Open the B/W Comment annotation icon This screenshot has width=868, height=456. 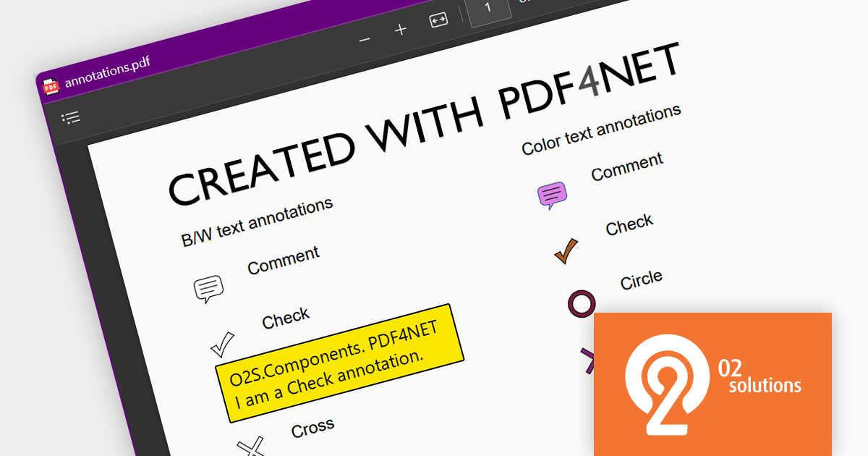point(208,289)
